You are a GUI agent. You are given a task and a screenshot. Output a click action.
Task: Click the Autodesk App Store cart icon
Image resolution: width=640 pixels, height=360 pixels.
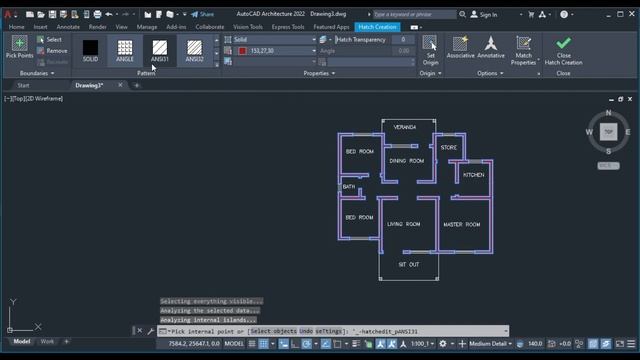pos(531,14)
